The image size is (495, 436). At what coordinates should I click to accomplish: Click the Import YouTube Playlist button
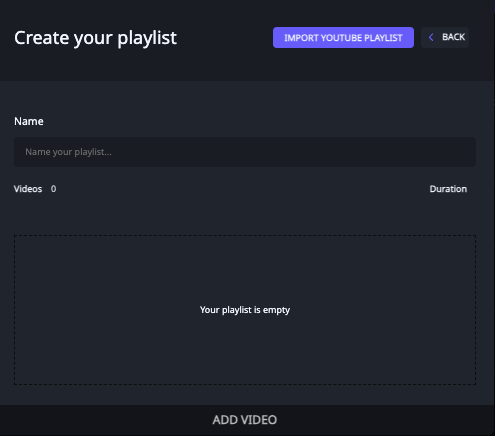coord(343,38)
